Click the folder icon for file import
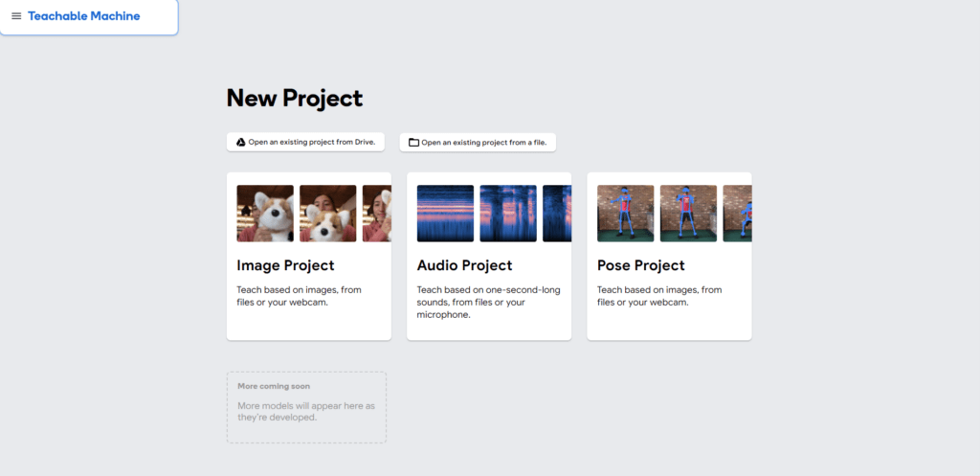Image resolution: width=980 pixels, height=476 pixels. 413,143
